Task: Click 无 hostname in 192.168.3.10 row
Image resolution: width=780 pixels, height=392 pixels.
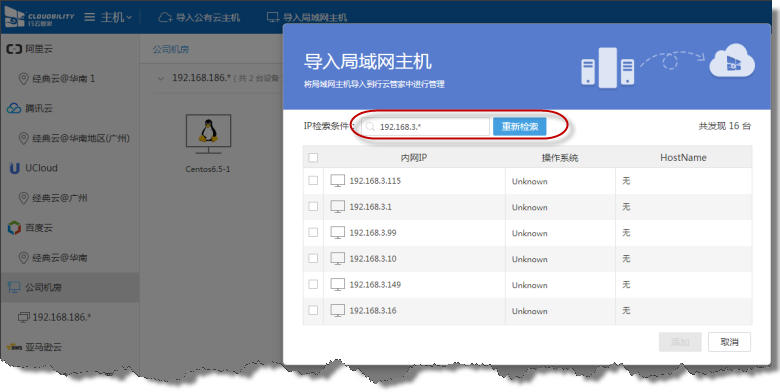Action: pyautogui.click(x=626, y=259)
